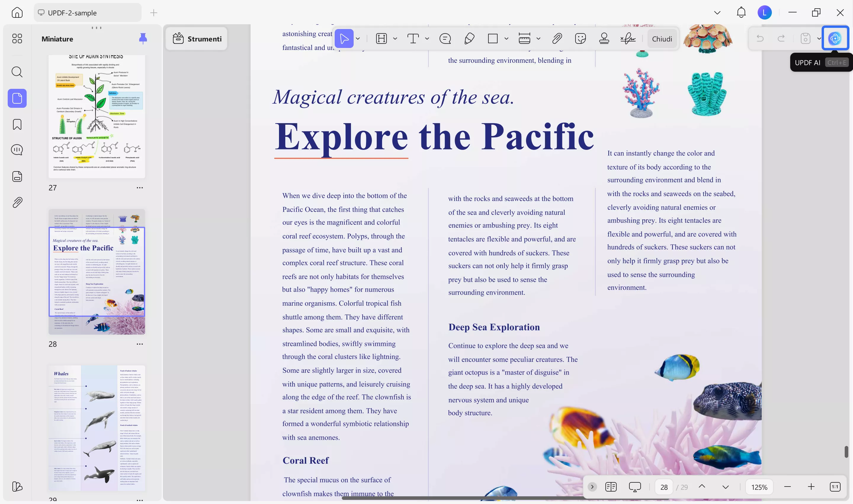Open the signature tool

[628, 38]
